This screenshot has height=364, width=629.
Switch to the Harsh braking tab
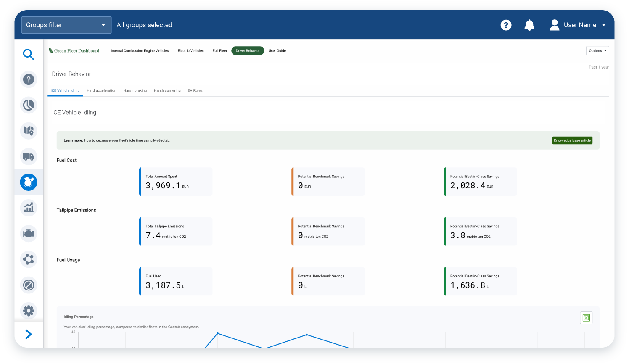[x=135, y=90]
